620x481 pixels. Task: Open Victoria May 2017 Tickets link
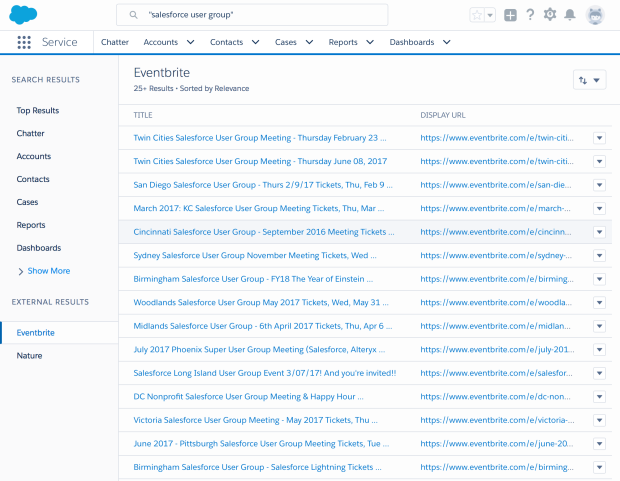(255, 420)
